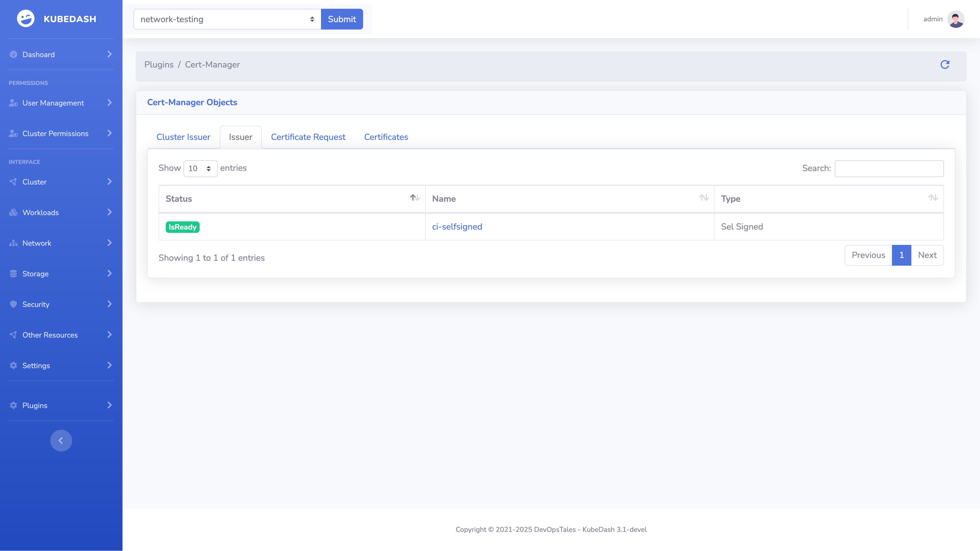The height and width of the screenshot is (551, 980).
Task: Click the Security shield icon
Action: (13, 304)
